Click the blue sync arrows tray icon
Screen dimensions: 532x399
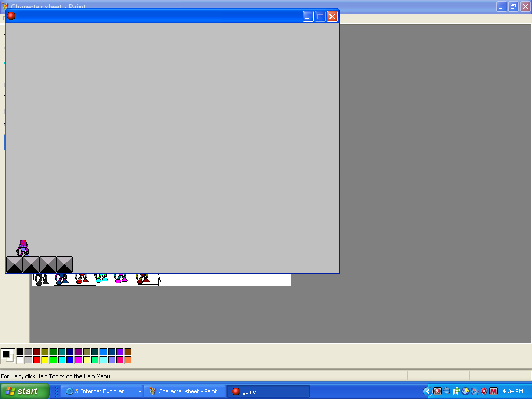[x=464, y=391]
